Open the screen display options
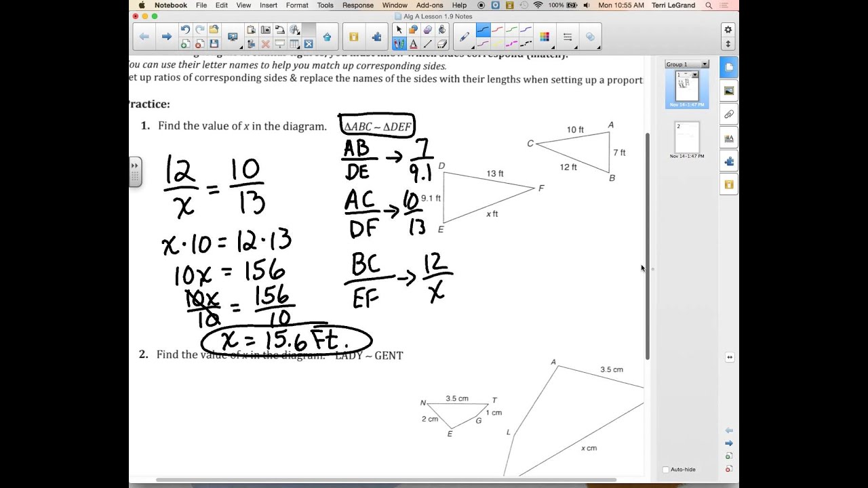The image size is (868, 488). coord(233,37)
